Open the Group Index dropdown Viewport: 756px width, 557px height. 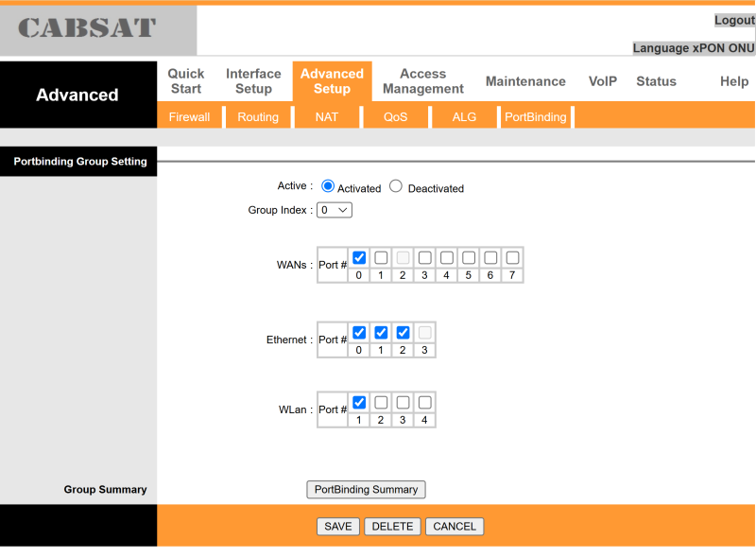point(335,210)
